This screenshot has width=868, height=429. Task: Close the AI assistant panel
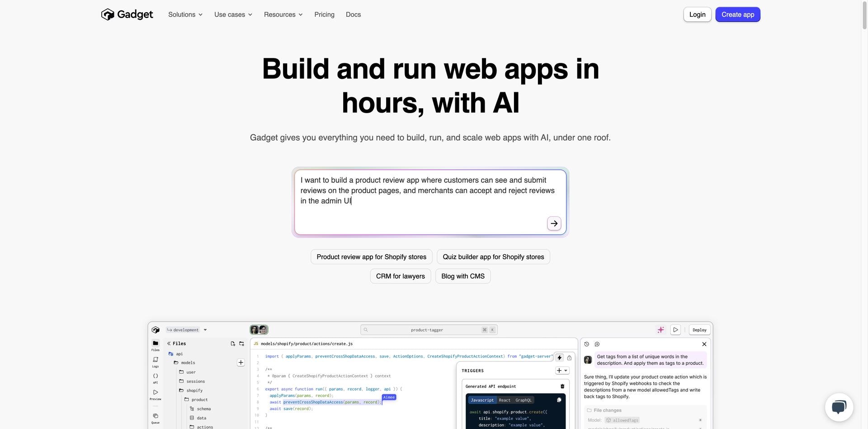click(704, 344)
